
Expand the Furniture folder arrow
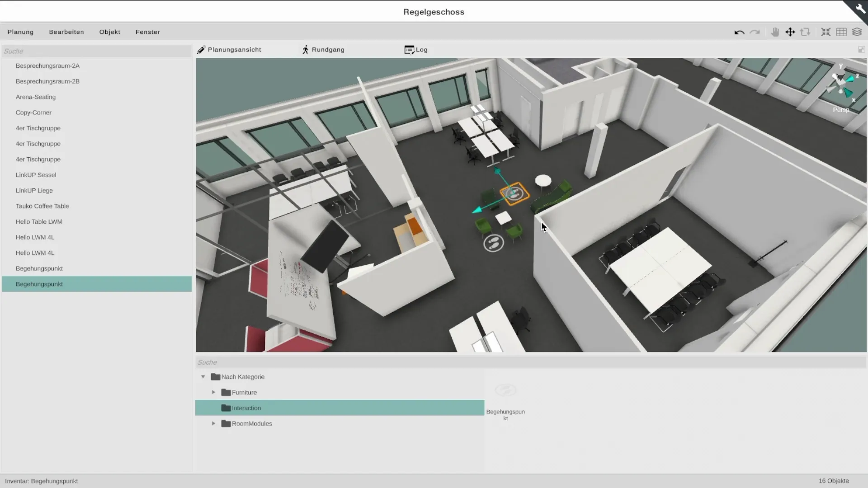point(214,392)
